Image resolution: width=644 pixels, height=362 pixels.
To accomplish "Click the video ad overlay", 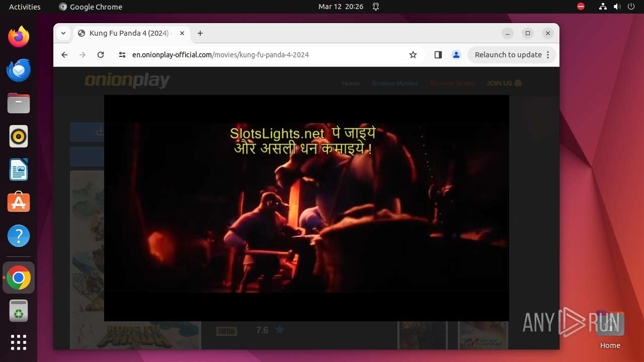I will pyautogui.click(x=306, y=208).
